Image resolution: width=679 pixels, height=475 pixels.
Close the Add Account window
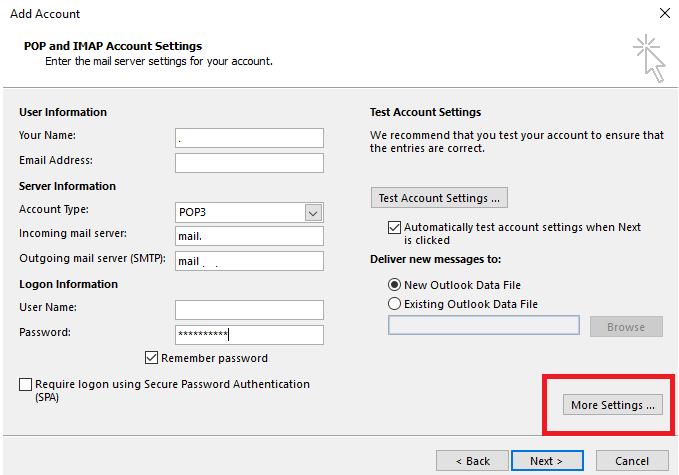[664, 13]
